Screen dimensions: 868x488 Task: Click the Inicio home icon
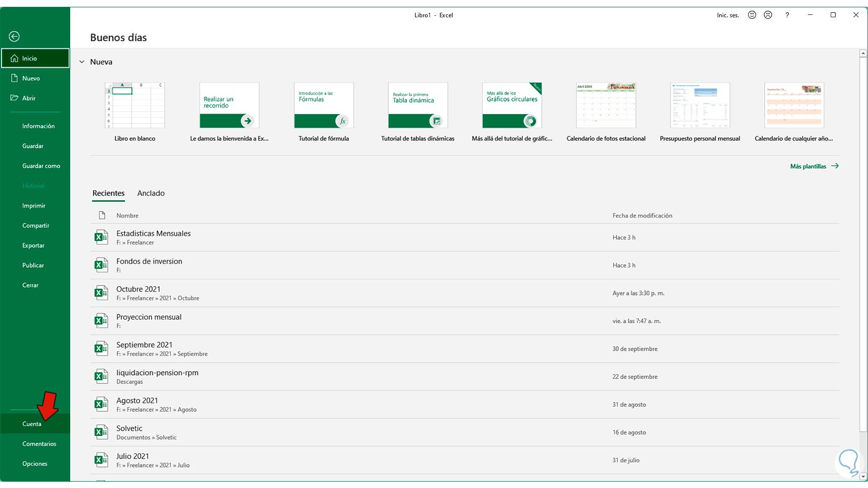pos(14,58)
